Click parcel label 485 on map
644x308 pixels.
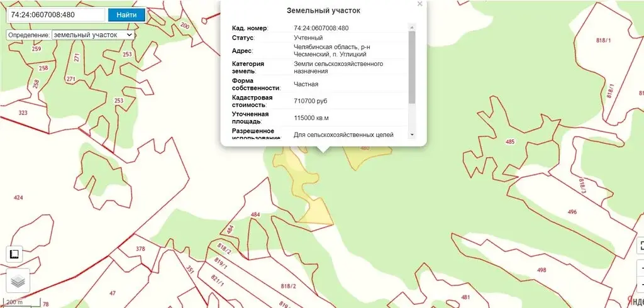[510, 141]
